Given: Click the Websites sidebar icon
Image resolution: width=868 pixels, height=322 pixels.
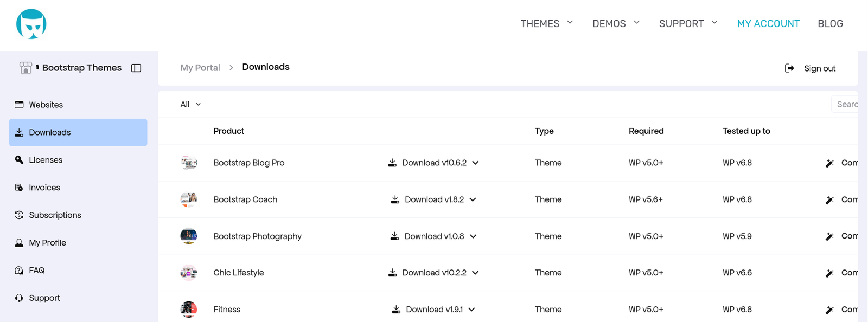Looking at the screenshot, I should [x=19, y=105].
